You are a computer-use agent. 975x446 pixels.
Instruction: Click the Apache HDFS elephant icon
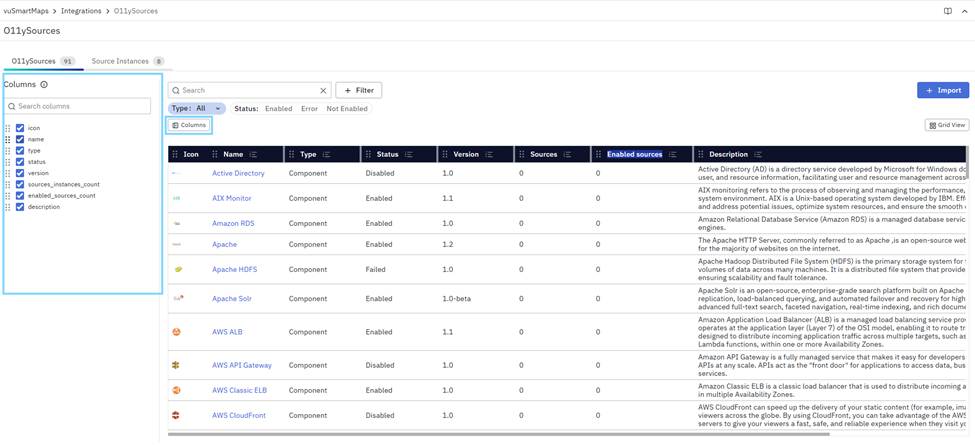(x=177, y=269)
